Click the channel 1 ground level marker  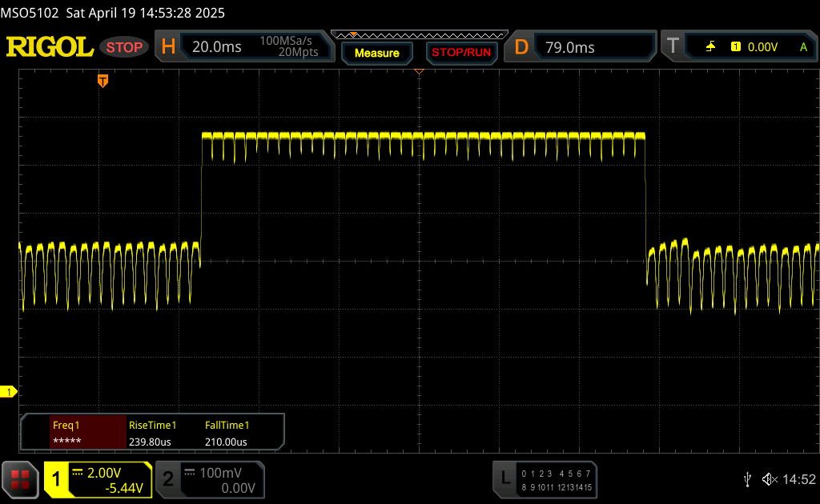(x=9, y=391)
